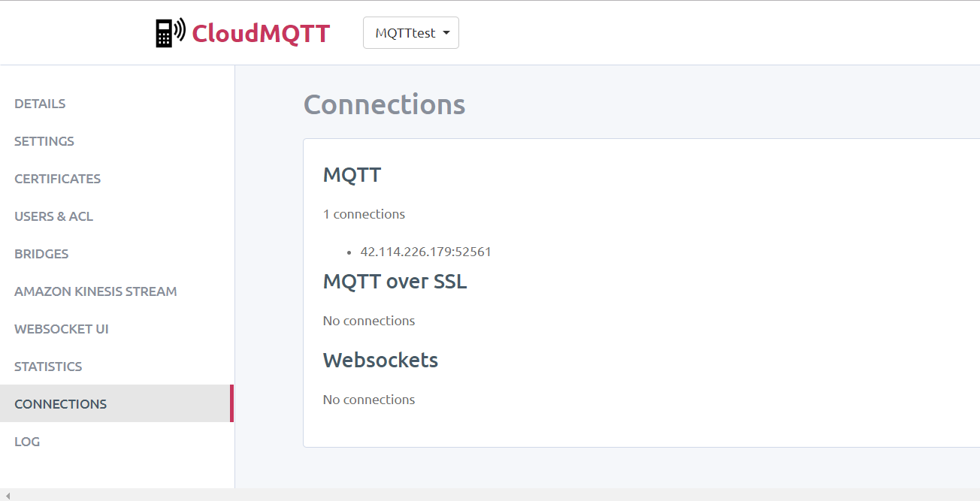Select DETAILS in the sidebar
This screenshot has width=980, height=501.
pyautogui.click(x=40, y=103)
